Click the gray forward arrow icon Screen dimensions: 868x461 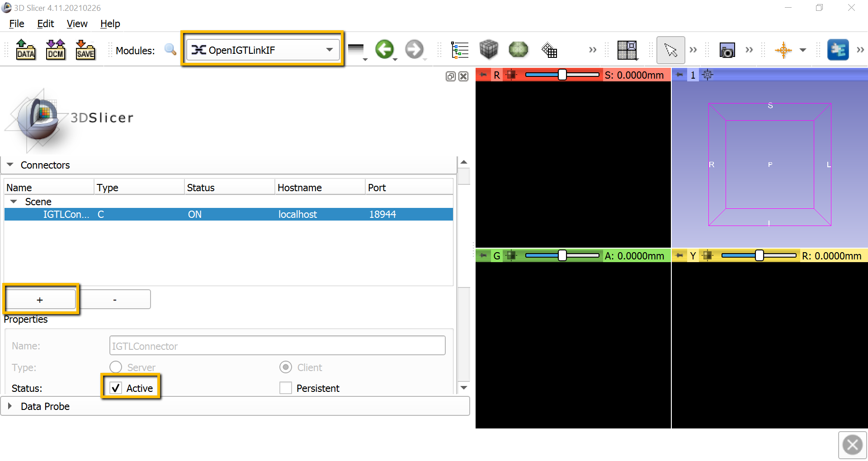tap(414, 49)
